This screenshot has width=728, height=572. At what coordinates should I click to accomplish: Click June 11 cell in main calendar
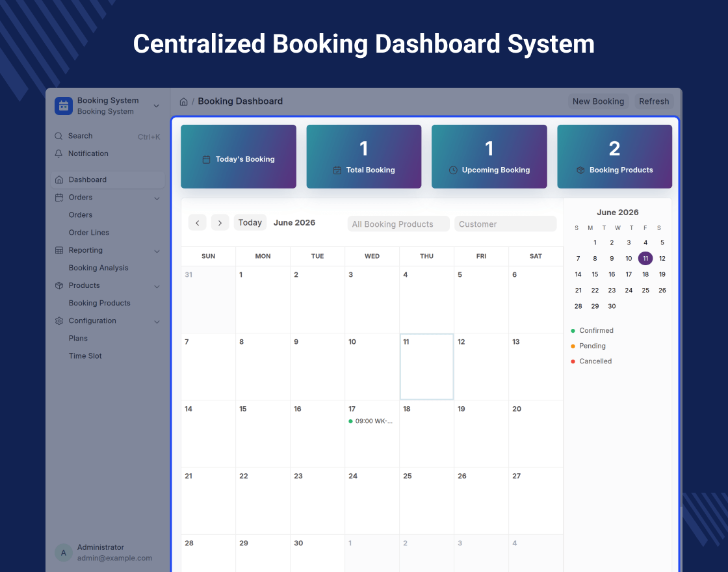[426, 367]
